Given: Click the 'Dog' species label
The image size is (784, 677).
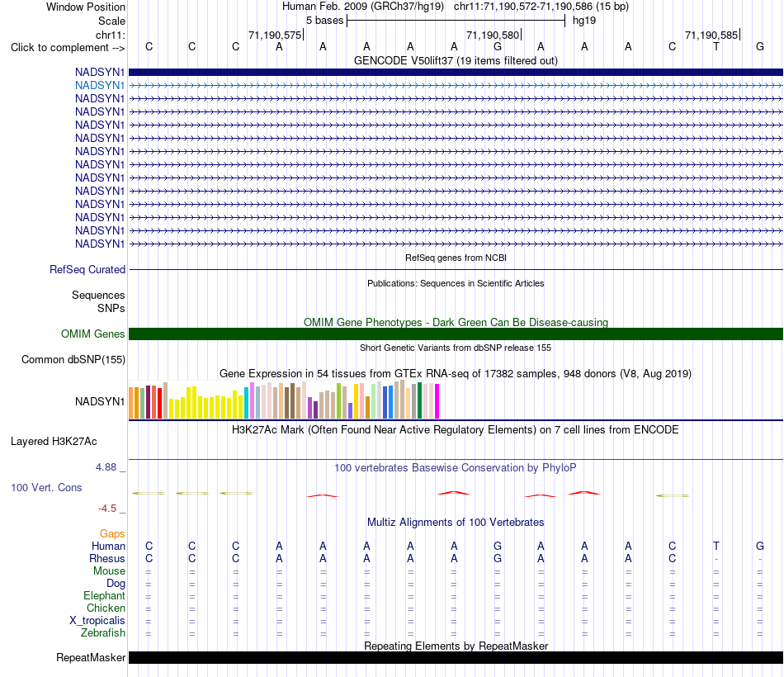Looking at the screenshot, I should click(116, 584).
